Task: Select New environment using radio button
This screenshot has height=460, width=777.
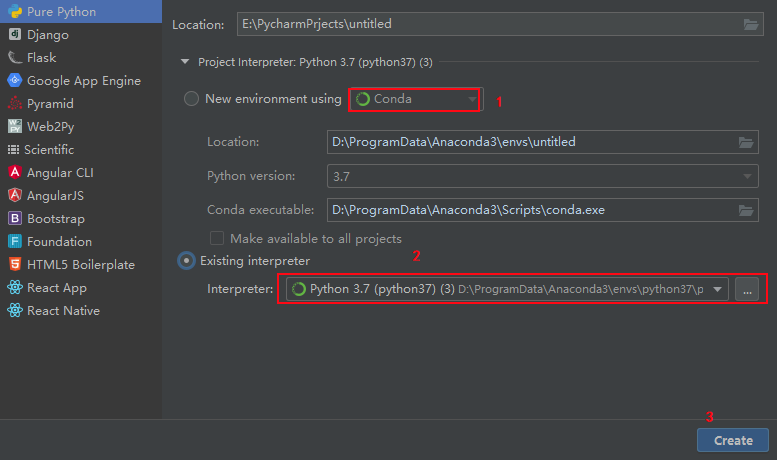Action: click(x=191, y=99)
